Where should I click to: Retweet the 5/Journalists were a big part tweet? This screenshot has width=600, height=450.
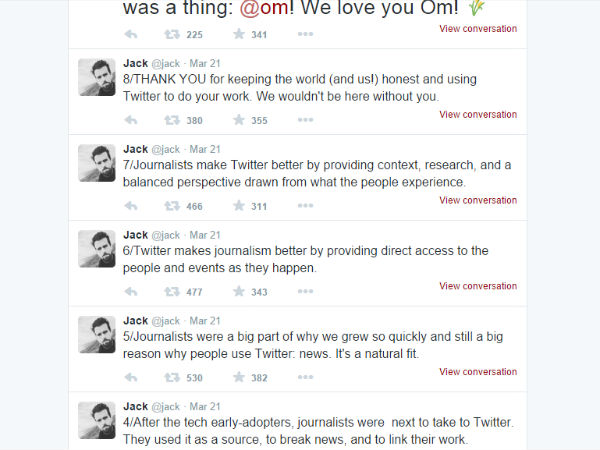(172, 378)
